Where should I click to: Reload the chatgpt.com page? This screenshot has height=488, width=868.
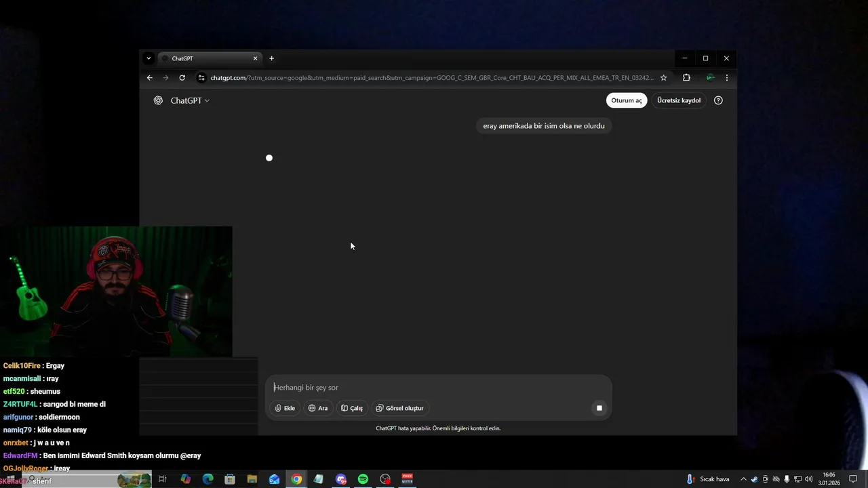click(182, 78)
